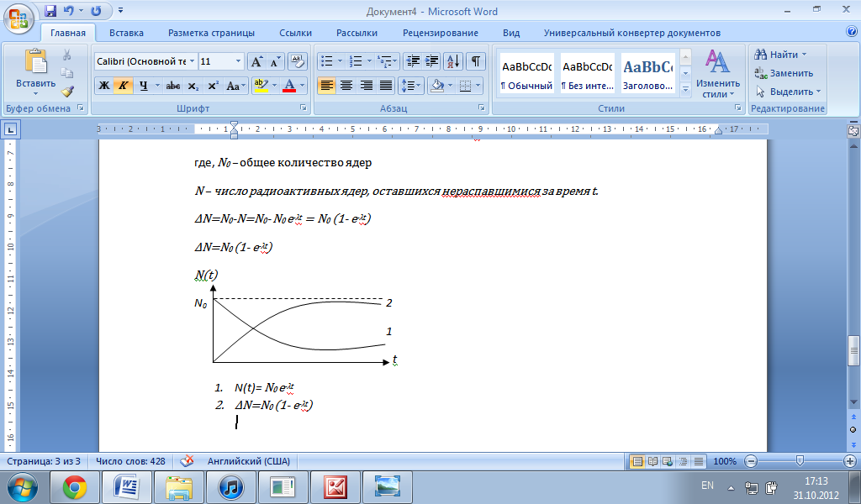This screenshot has width=861, height=504.
Task: Sort the selected text alphabetically
Action: click(x=453, y=60)
